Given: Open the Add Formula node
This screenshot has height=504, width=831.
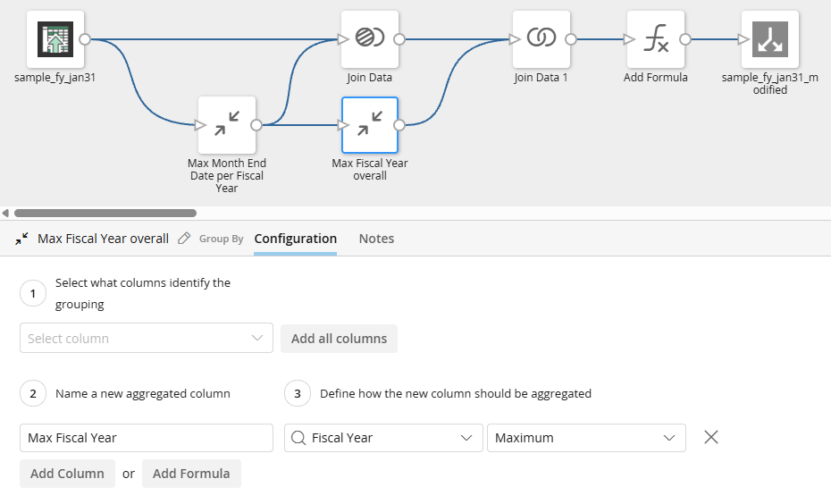Looking at the screenshot, I should tap(656, 39).
